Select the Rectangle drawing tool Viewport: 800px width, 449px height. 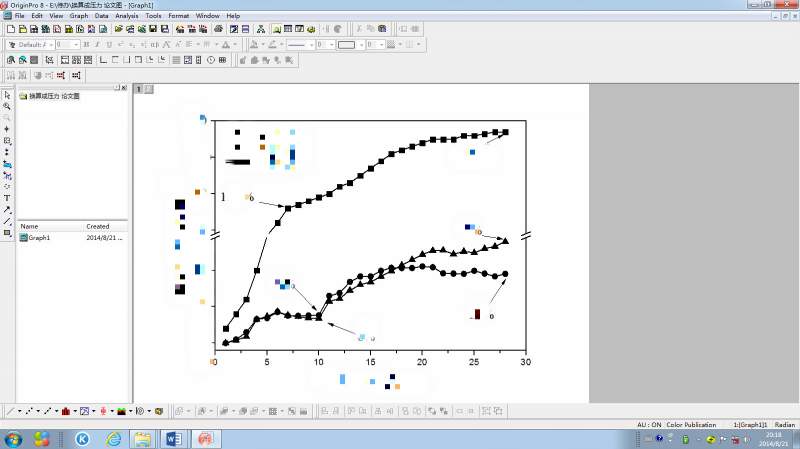7,233
